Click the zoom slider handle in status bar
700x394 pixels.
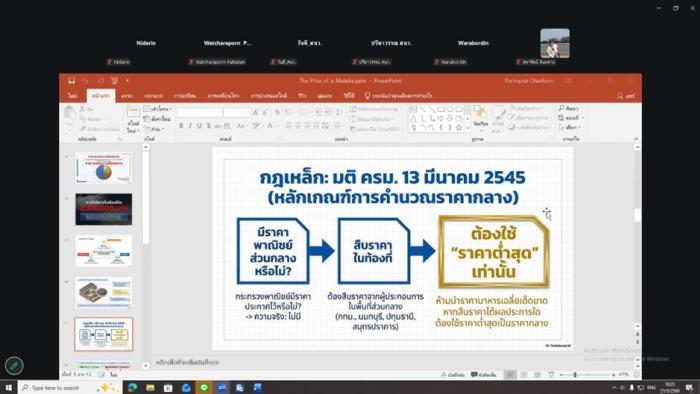pos(575,375)
